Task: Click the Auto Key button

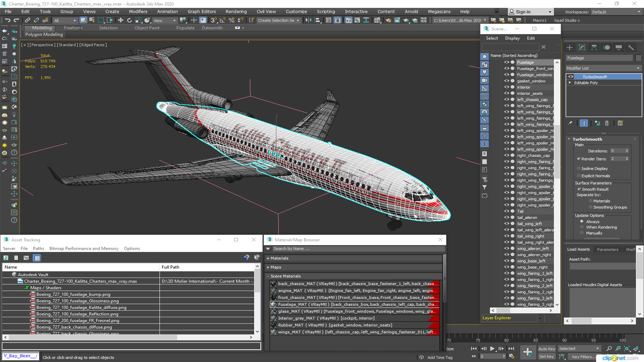Action: click(x=546, y=349)
